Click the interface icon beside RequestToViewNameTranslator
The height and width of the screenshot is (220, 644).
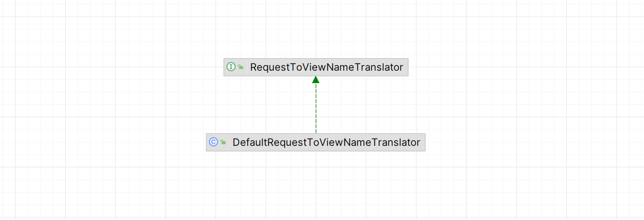(x=231, y=67)
